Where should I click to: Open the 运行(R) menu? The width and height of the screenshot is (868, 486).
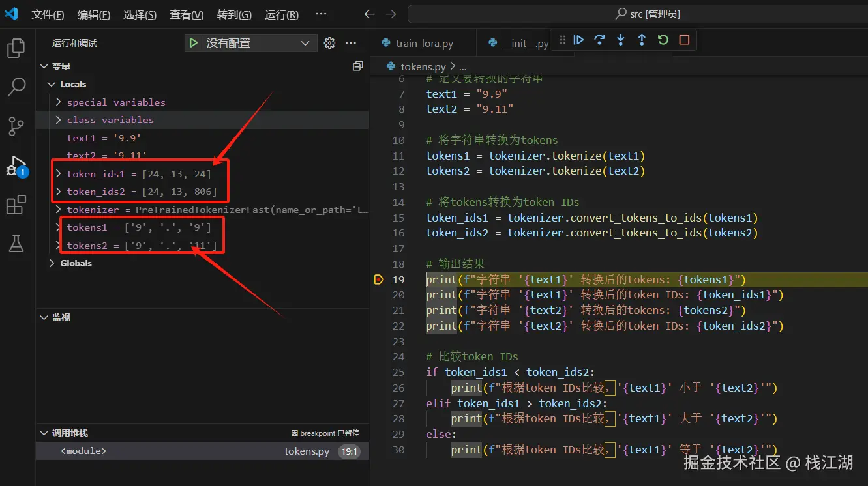click(281, 14)
